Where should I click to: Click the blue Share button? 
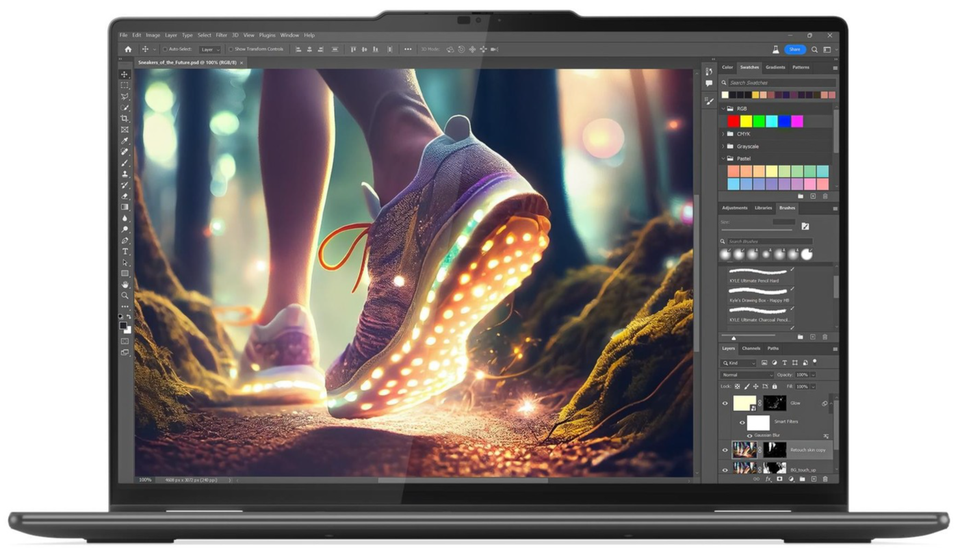[x=794, y=49]
